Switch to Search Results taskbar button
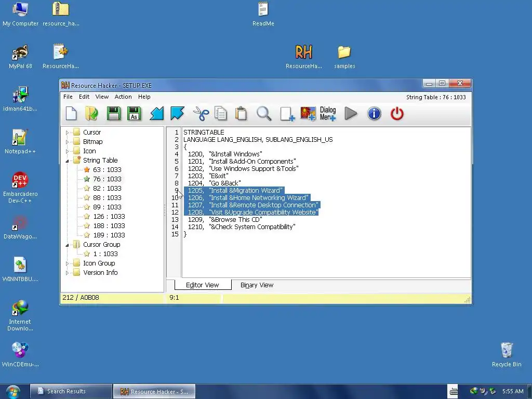Screen dimensions: 532x399 tap(71, 391)
